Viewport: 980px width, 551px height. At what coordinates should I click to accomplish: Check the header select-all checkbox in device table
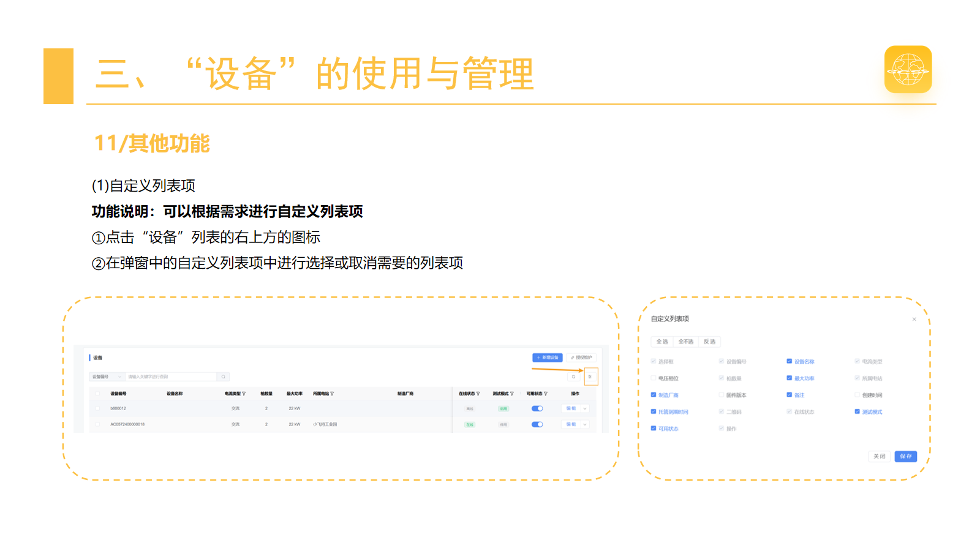click(98, 394)
